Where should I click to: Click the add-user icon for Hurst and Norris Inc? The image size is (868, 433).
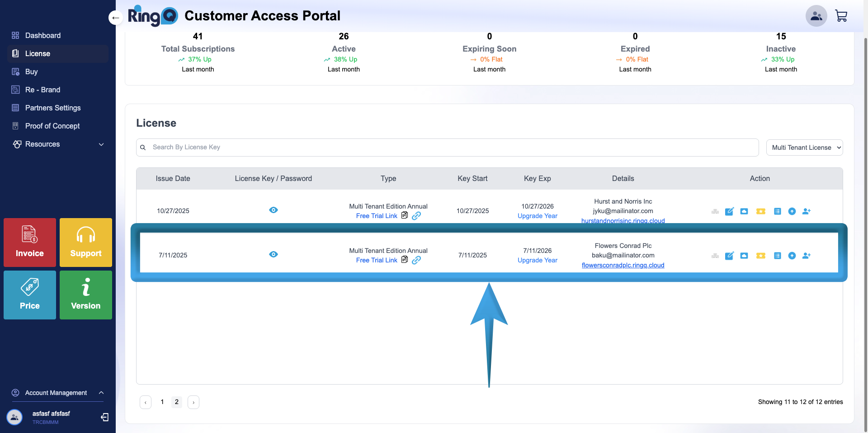[807, 211]
